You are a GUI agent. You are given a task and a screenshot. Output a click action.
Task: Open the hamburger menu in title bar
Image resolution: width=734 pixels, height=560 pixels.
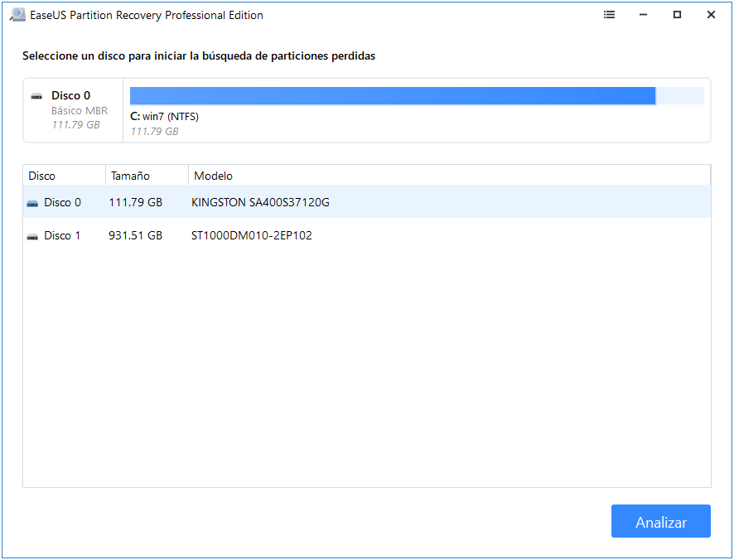point(609,15)
